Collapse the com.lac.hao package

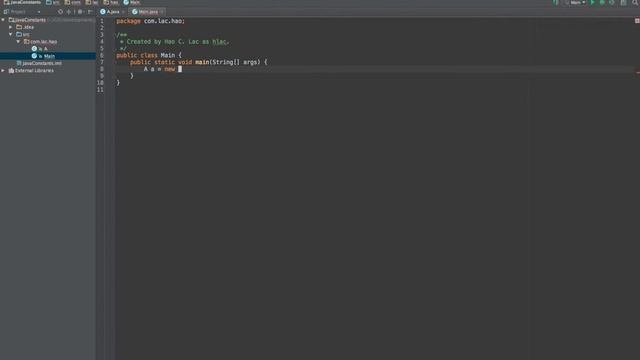pyautogui.click(x=18, y=42)
